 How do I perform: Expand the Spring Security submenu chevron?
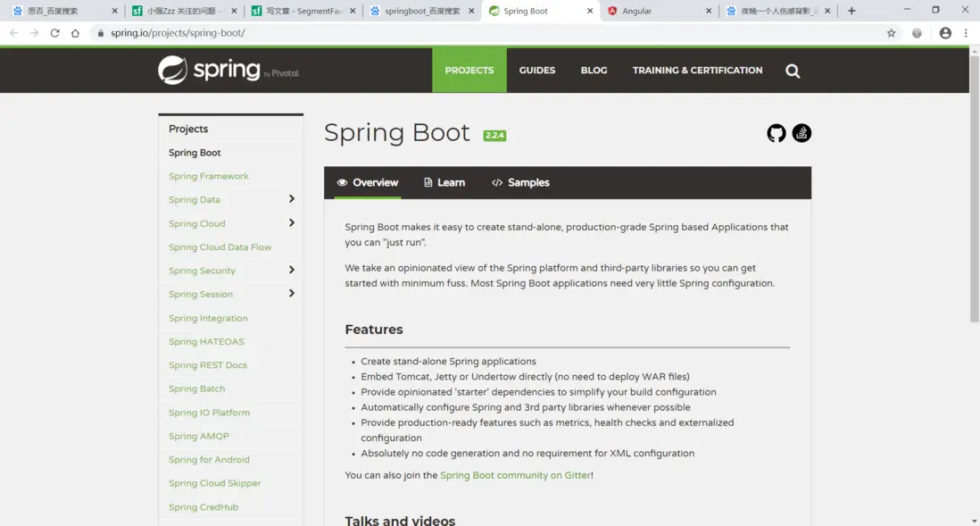click(x=291, y=271)
